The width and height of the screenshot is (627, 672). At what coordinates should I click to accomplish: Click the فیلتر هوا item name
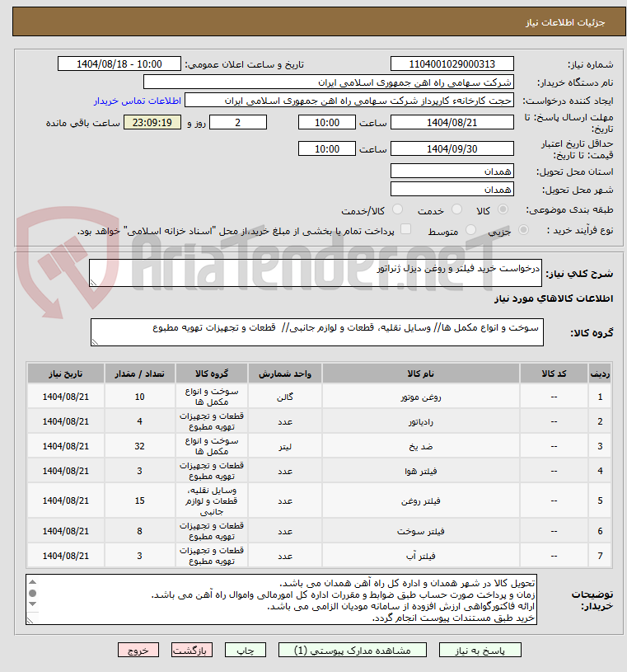coord(420,471)
